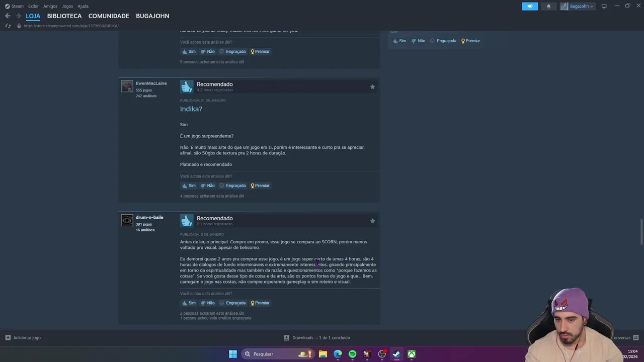This screenshot has height=362, width=644.
Task: Award the 9 pessoas review with Premiar
Action: [x=260, y=51]
